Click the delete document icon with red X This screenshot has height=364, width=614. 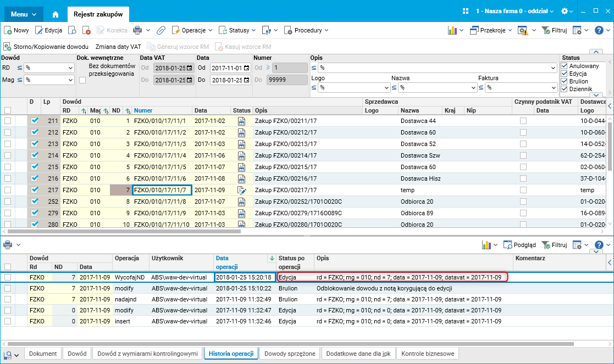tap(86, 31)
